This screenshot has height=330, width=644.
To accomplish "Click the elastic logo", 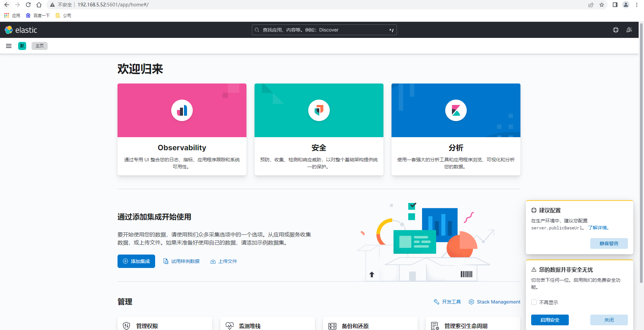I will [21, 30].
